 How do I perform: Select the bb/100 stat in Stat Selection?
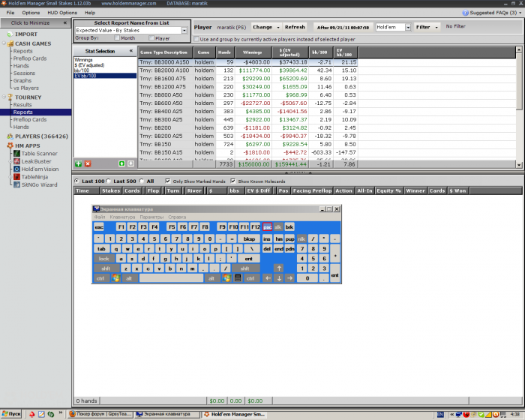(82, 70)
